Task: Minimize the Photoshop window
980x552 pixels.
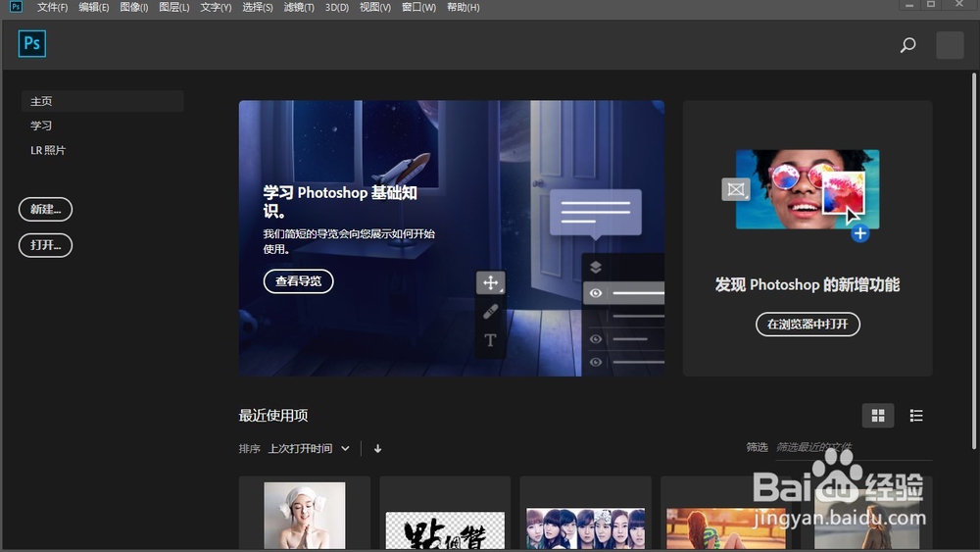Action: (909, 5)
